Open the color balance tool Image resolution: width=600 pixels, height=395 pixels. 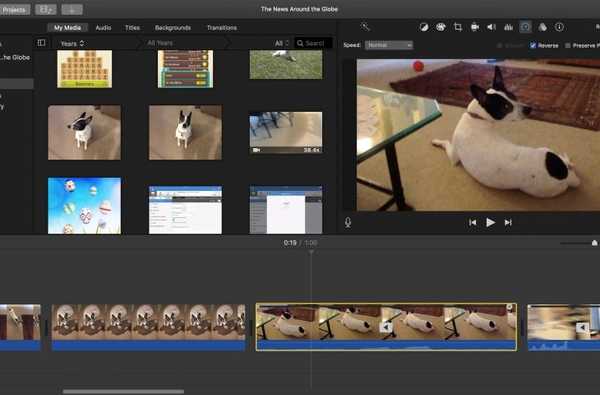(424, 27)
